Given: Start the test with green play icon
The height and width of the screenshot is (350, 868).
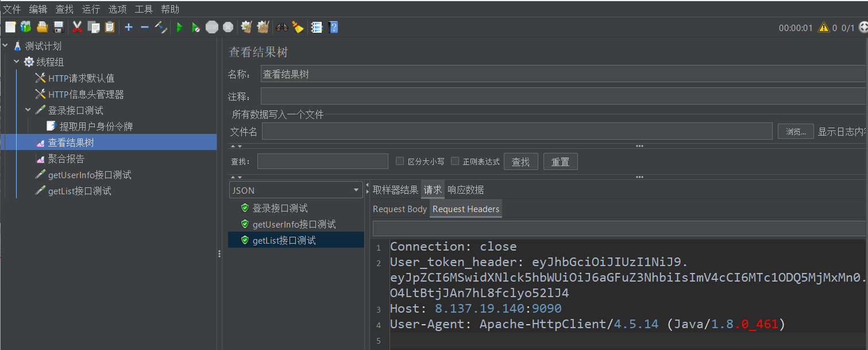Looking at the screenshot, I should [180, 27].
